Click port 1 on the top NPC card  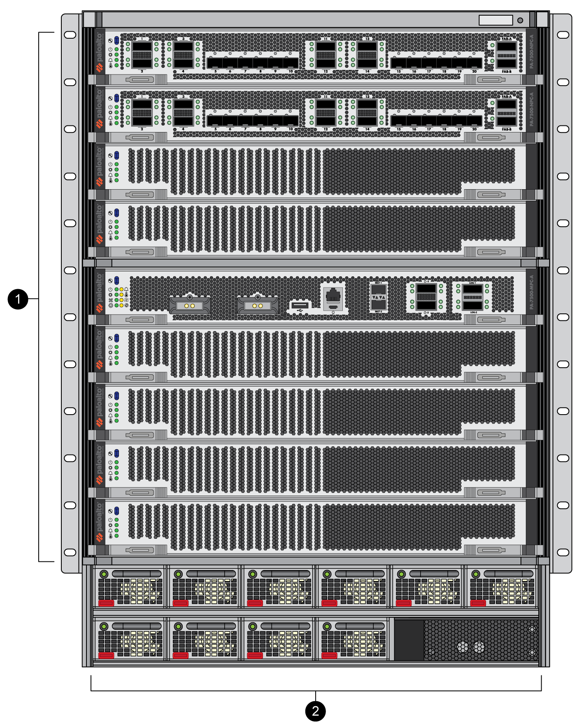(142, 46)
